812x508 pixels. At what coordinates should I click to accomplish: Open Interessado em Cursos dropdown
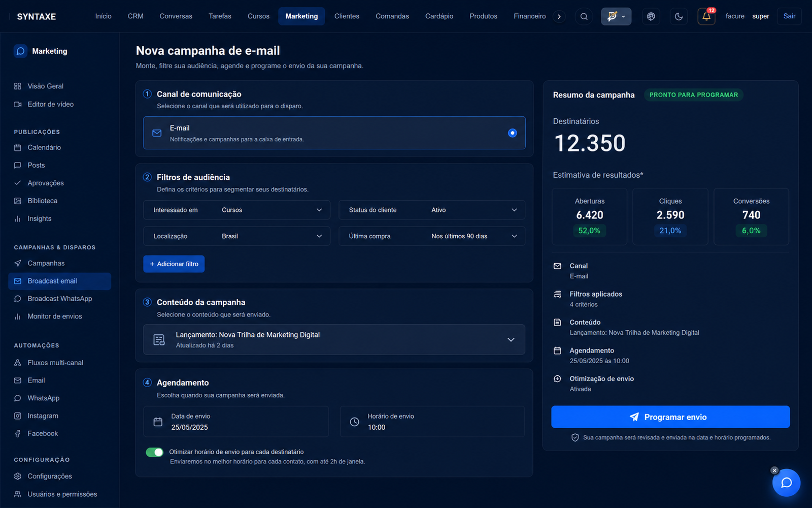(236, 210)
